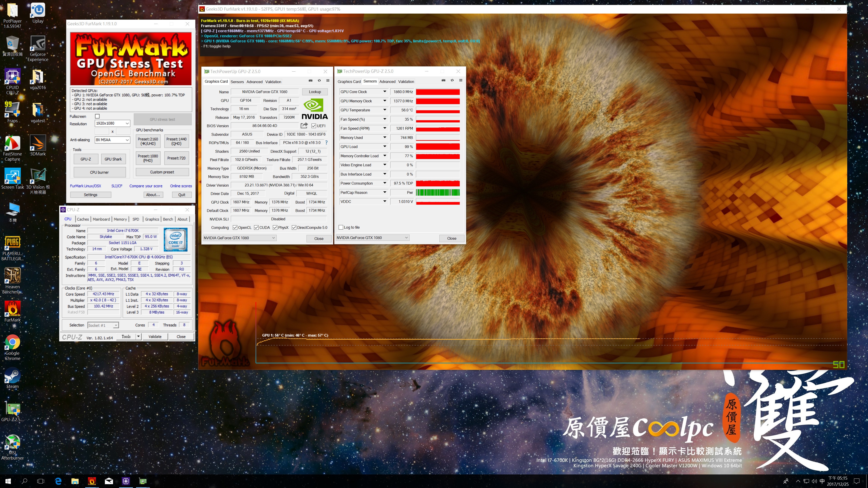Toggle CUDA checkbox in GPU-Z
Screen dimensions: 868x488
(x=256, y=228)
